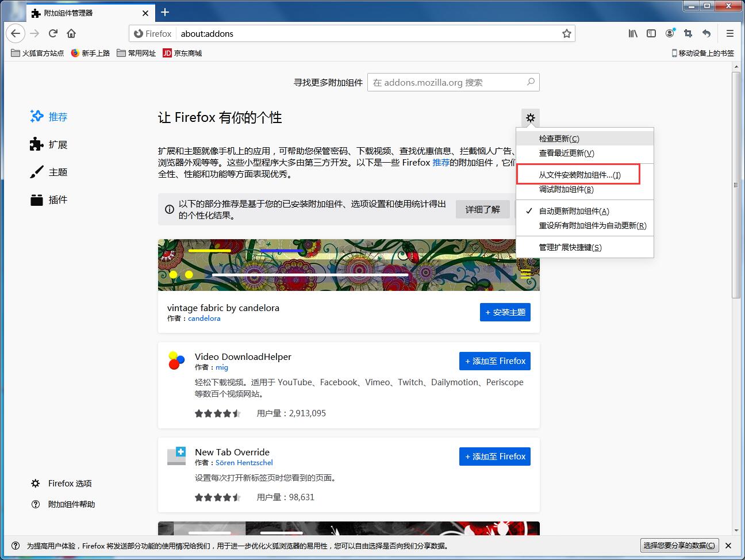The height and width of the screenshot is (560, 745).
Task: Bookmark this page using the star icon
Action: coord(566,33)
